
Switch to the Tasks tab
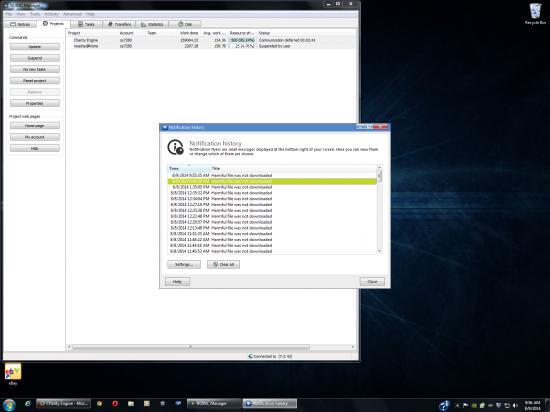[86, 24]
